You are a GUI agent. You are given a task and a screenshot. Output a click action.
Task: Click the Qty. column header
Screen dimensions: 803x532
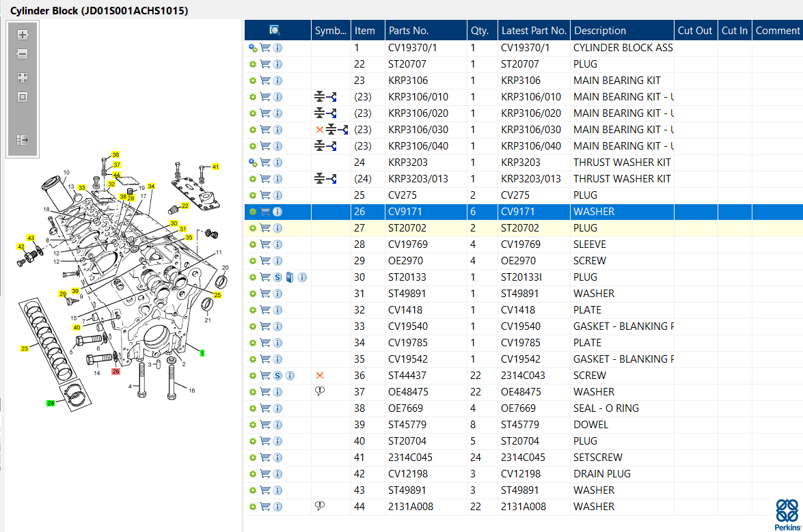(x=479, y=31)
